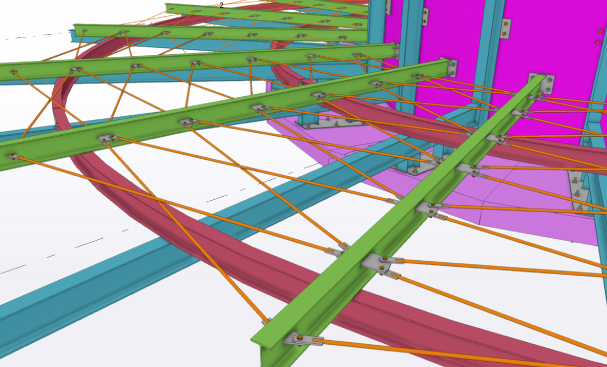Image resolution: width=607 pixels, height=367 pixels.
Task: Click the orange bolt on the lowest gusset plate
Action: point(300,338)
